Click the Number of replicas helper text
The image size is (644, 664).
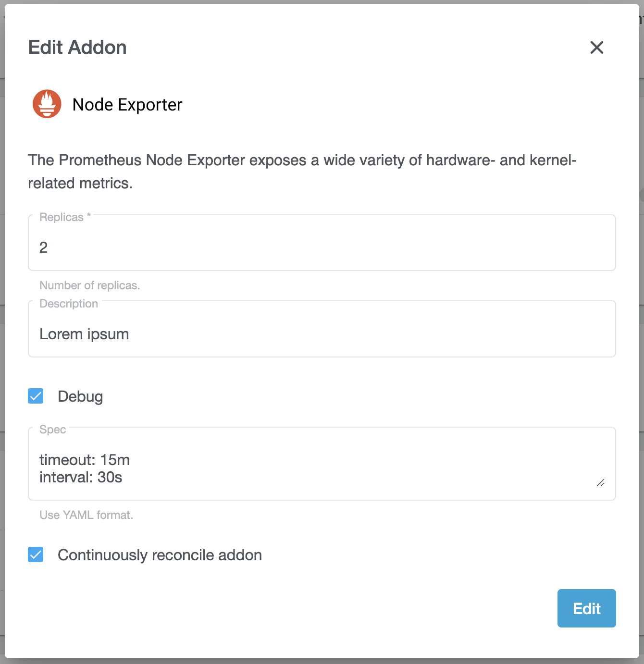89,285
